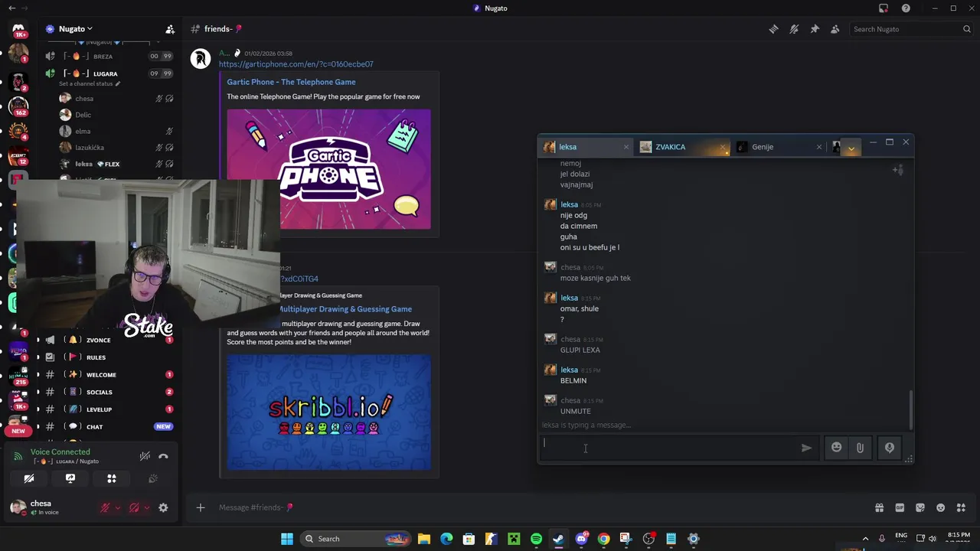Click Share Your Screen button
Image resolution: width=980 pixels, height=551 pixels.
click(x=70, y=478)
